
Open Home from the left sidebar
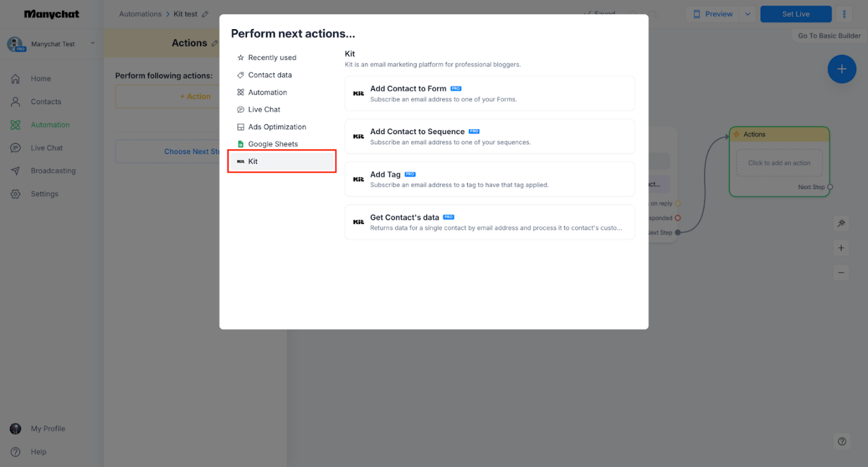click(x=40, y=78)
